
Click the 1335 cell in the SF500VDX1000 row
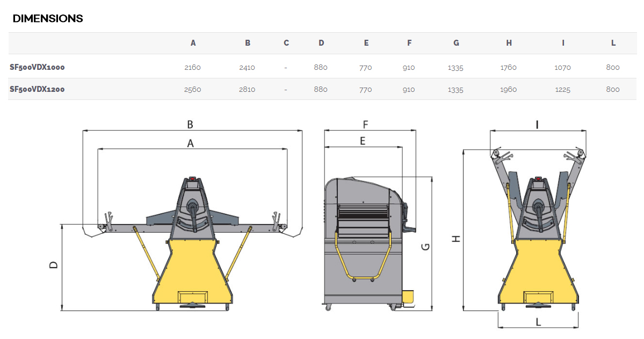(455, 67)
